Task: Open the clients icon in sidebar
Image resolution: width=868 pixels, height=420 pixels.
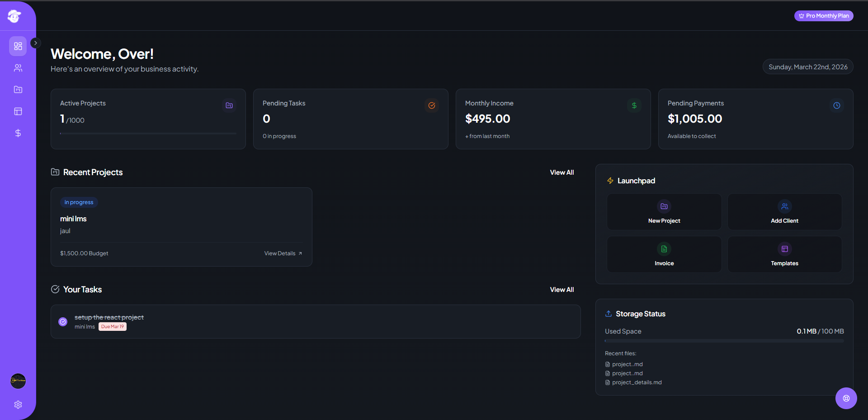Action: (x=18, y=68)
